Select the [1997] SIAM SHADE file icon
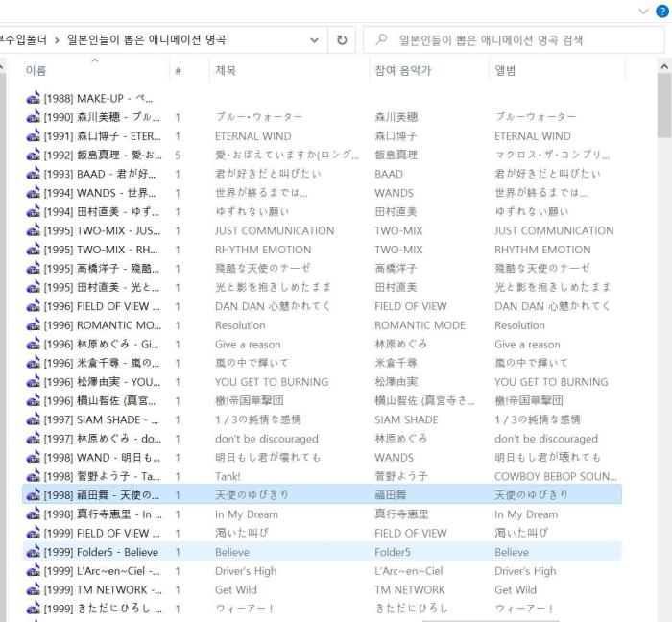672x622 pixels. tap(33, 419)
